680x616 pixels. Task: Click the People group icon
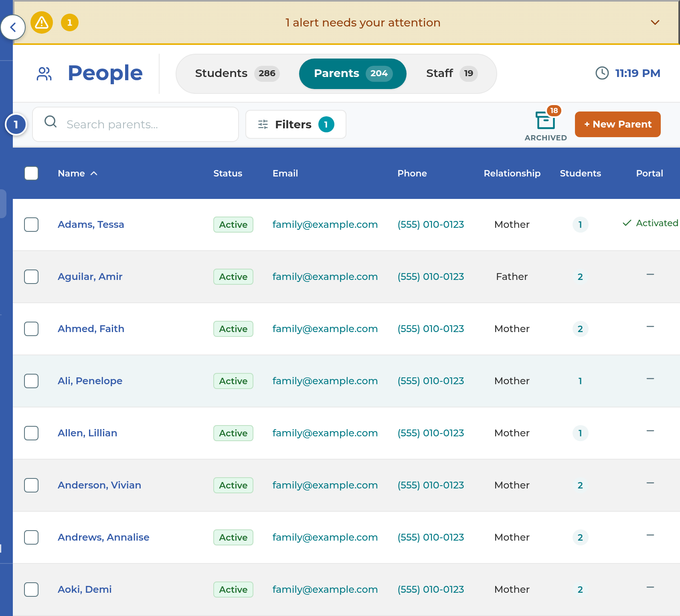pyautogui.click(x=44, y=73)
